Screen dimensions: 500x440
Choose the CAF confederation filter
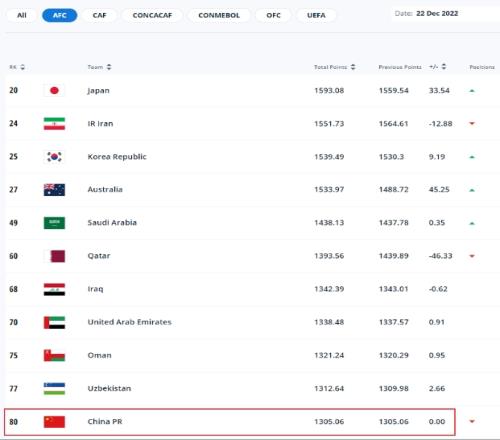pos(99,15)
